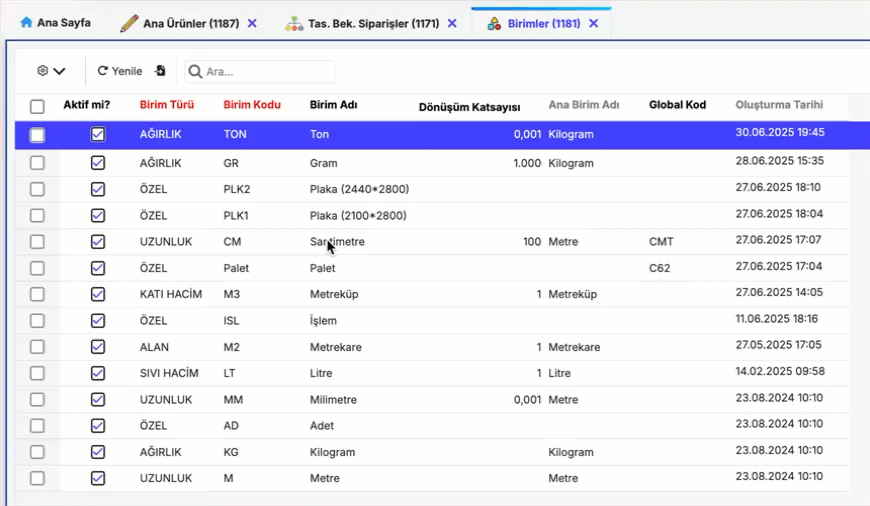Click the shapes icon on Birimler tab
Image resolution: width=870 pixels, height=506 pixels.
point(494,23)
